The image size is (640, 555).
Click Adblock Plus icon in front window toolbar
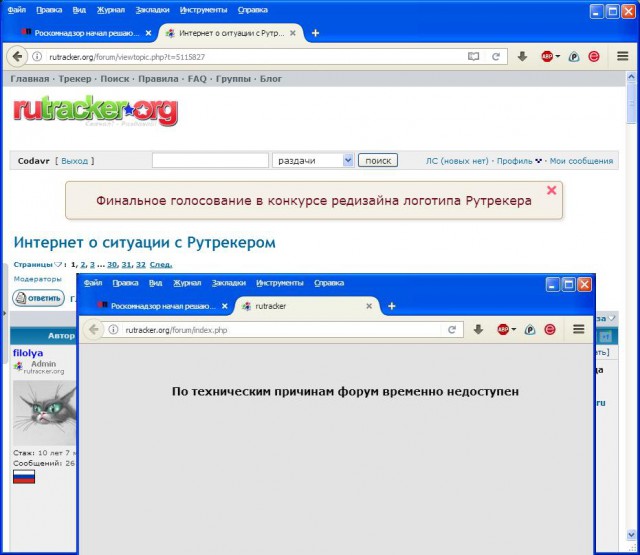[x=503, y=329]
